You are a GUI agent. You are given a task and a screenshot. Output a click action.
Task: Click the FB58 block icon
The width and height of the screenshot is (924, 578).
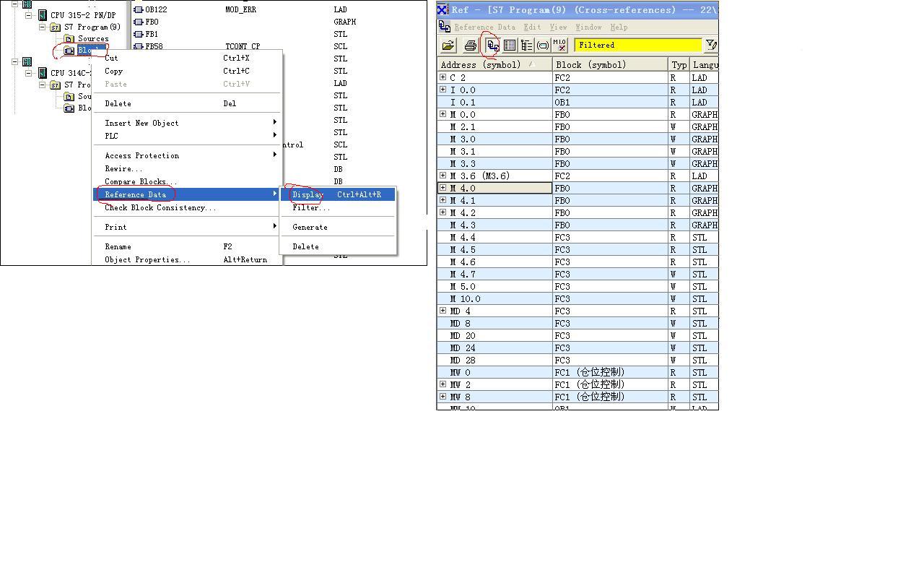139,47
